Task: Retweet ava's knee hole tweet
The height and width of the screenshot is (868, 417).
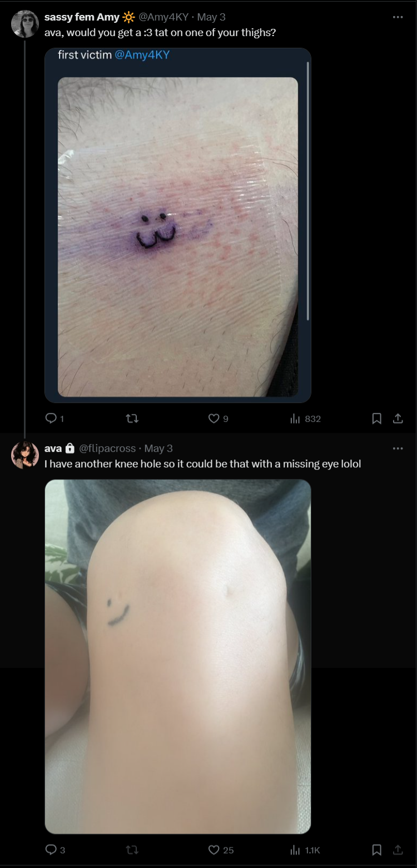Action: (132, 850)
